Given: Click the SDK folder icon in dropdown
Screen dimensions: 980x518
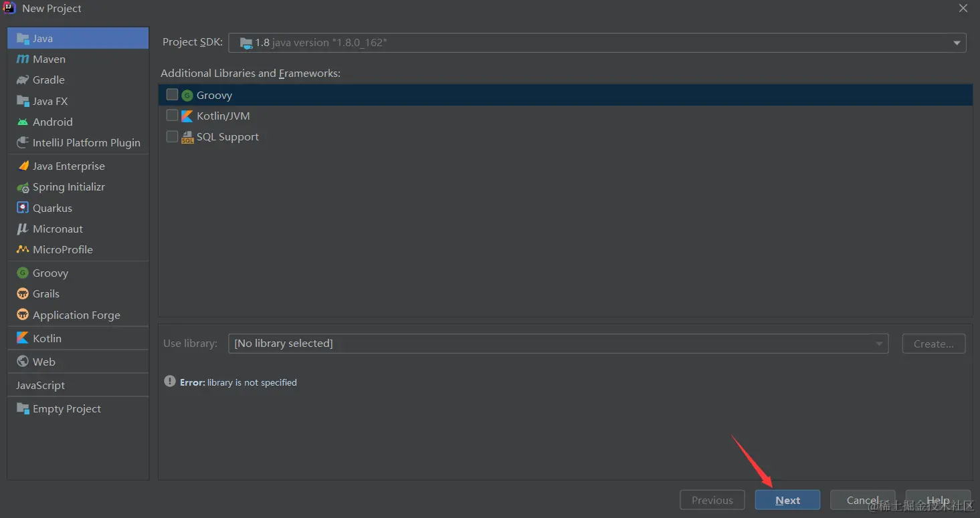Looking at the screenshot, I should tap(246, 43).
